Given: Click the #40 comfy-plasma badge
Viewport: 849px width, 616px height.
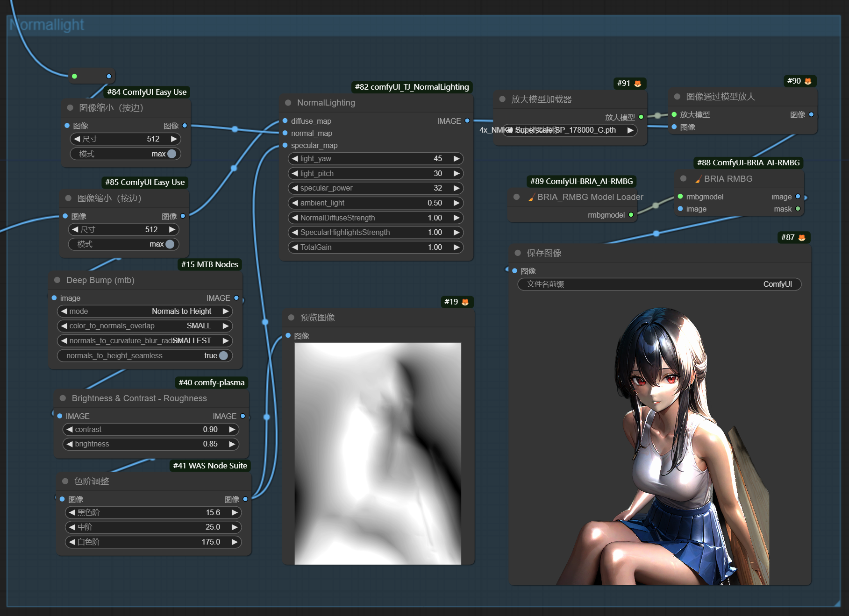Looking at the screenshot, I should pos(211,382).
